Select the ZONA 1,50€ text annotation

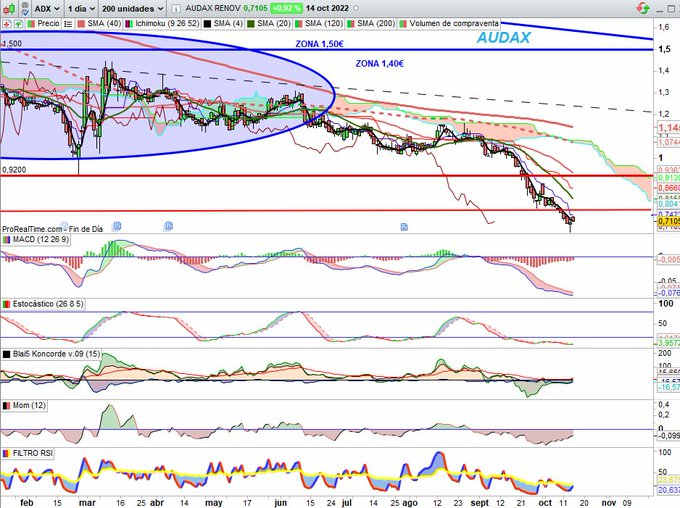tap(320, 44)
